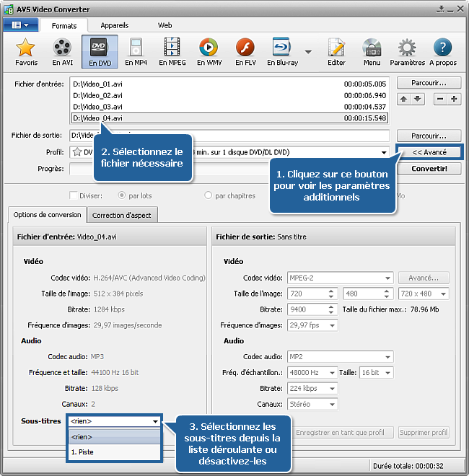Choose <rien> subtitle option in list
The width and height of the screenshot is (469, 476).
[x=115, y=437]
